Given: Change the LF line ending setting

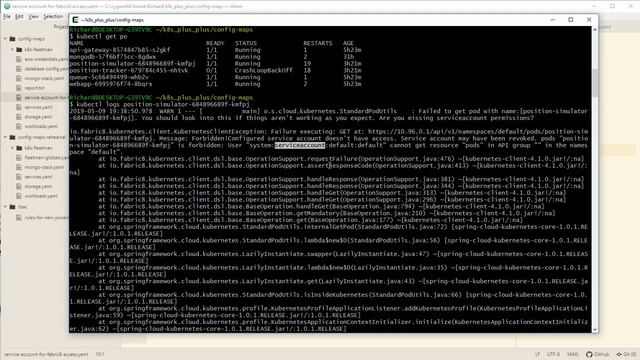Looking at the screenshot, I should (x=537, y=354).
